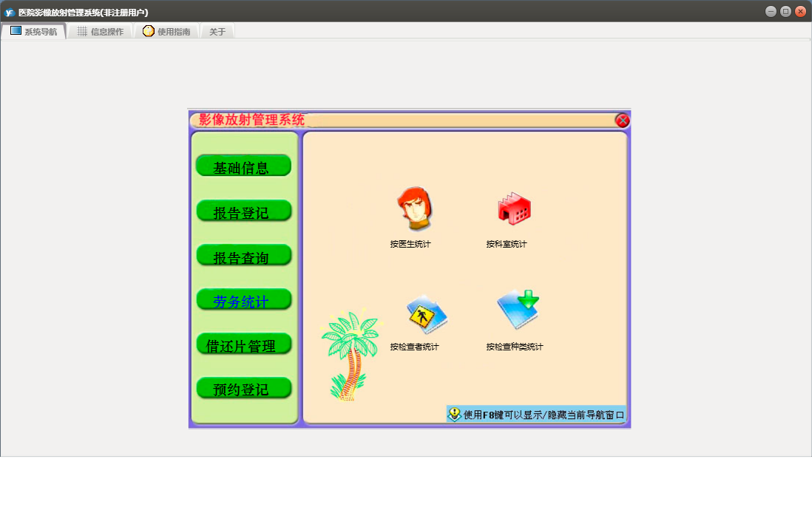
Task: Select the 使用指南 tab
Action: coord(166,32)
